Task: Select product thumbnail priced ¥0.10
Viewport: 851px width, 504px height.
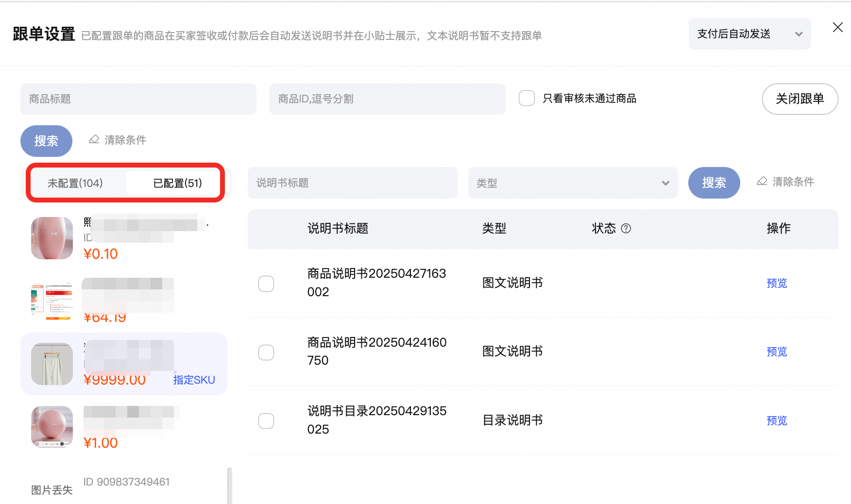Action: pyautogui.click(x=52, y=238)
